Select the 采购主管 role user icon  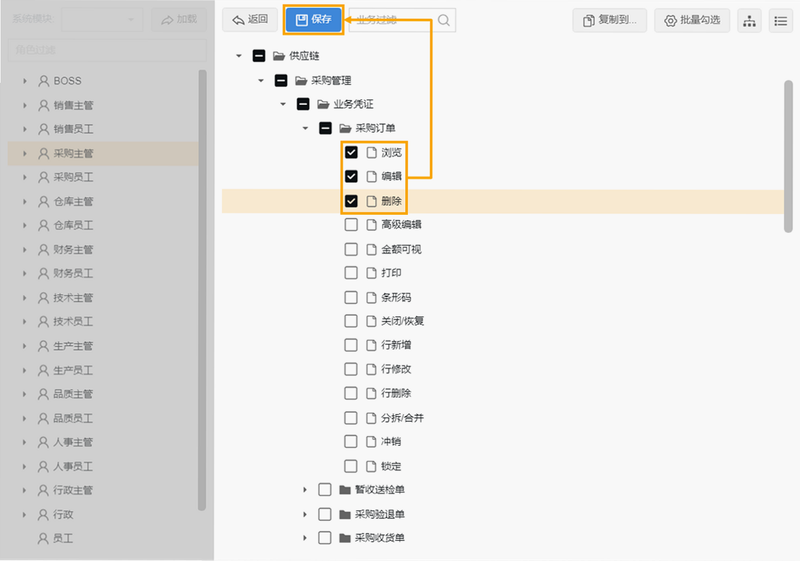(44, 154)
